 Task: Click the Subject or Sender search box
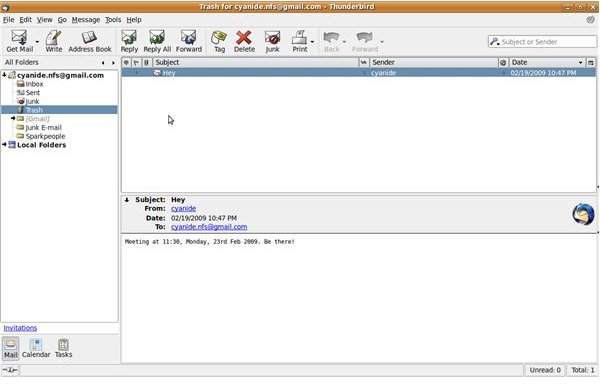(542, 42)
